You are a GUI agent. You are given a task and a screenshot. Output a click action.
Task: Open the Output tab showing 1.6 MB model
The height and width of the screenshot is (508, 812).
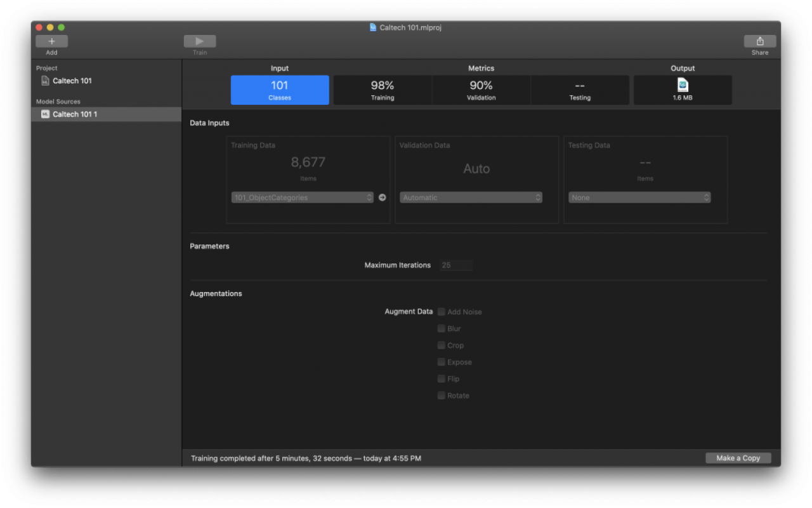coord(683,90)
